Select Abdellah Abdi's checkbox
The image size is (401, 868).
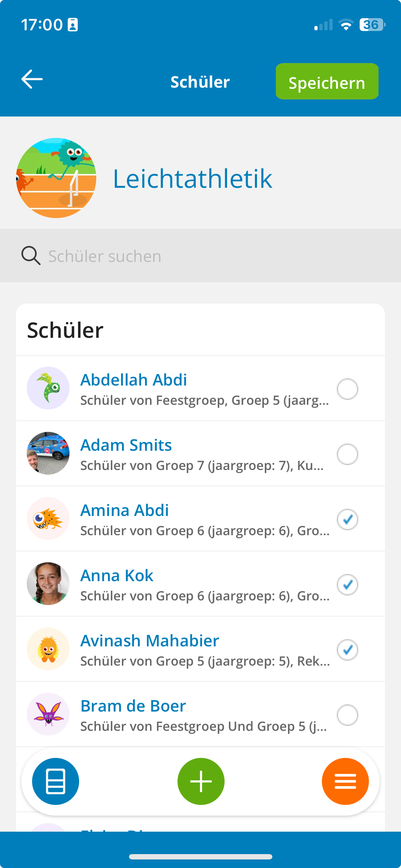tap(348, 389)
